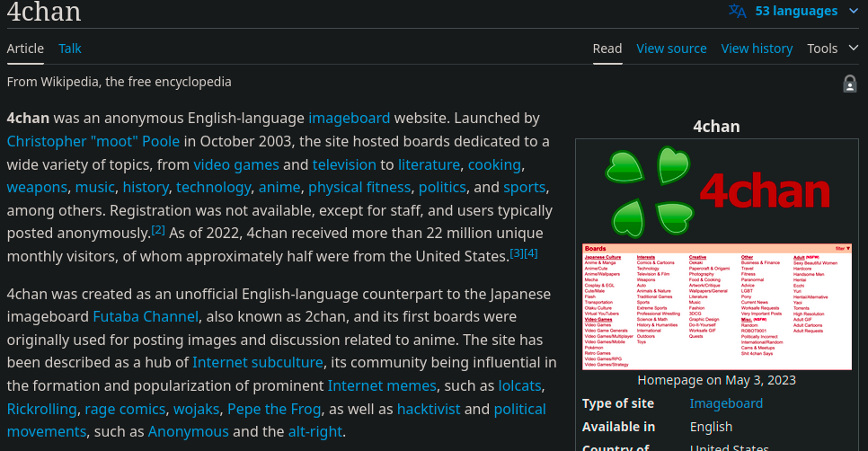
Task: Open the Imageboard link in infobox
Action: (x=726, y=403)
